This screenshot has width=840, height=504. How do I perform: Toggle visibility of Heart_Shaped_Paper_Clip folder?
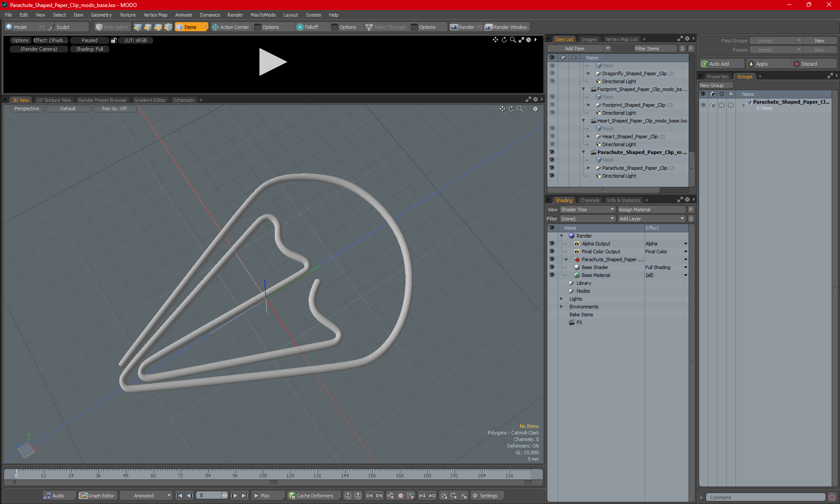click(552, 136)
